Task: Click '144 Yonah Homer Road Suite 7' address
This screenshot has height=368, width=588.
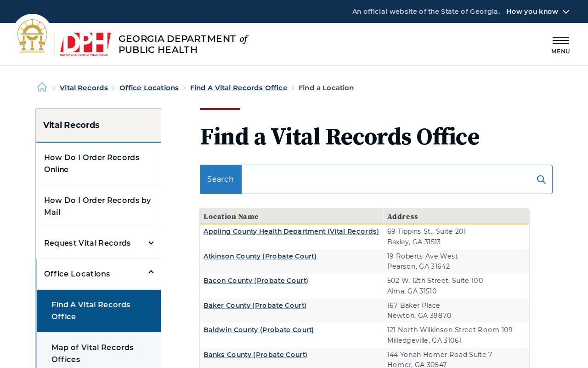Action: pyautogui.click(x=440, y=355)
